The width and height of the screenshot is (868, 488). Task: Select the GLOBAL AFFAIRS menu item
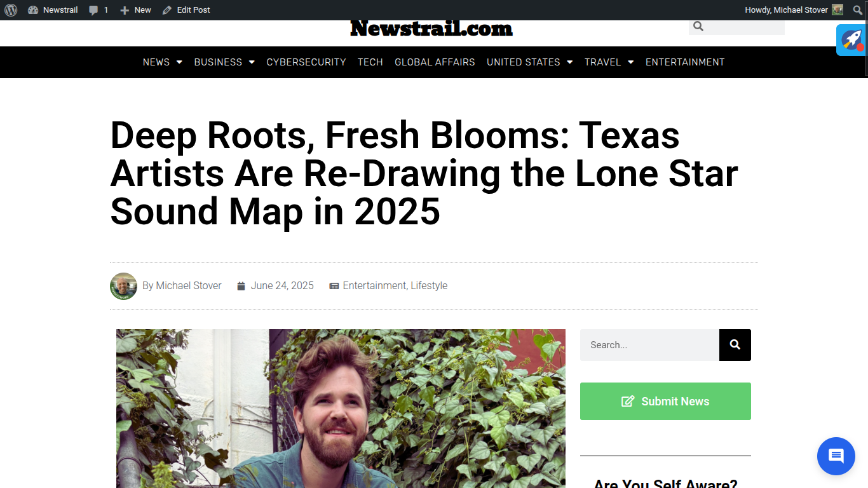click(x=435, y=62)
